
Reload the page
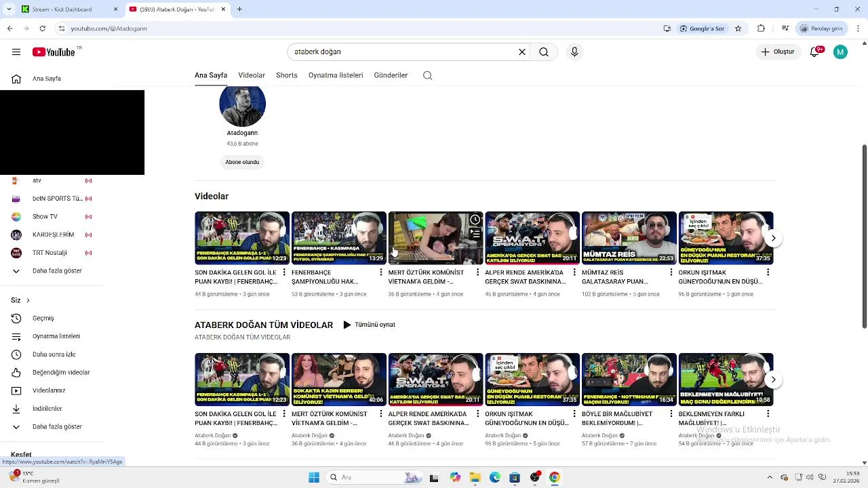42,28
